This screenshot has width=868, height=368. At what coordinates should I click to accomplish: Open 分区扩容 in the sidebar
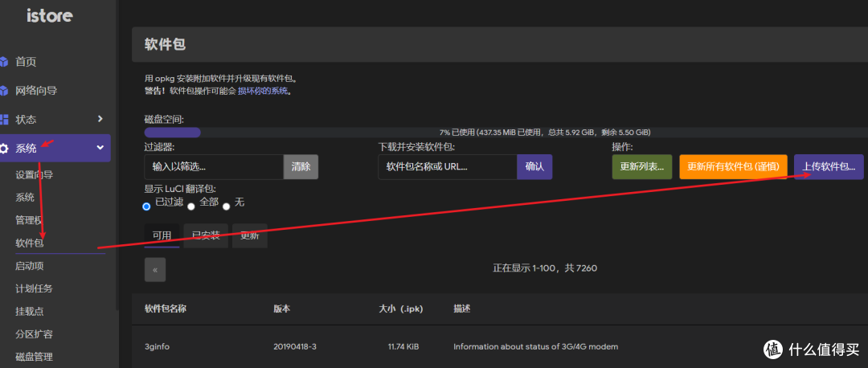pos(35,334)
